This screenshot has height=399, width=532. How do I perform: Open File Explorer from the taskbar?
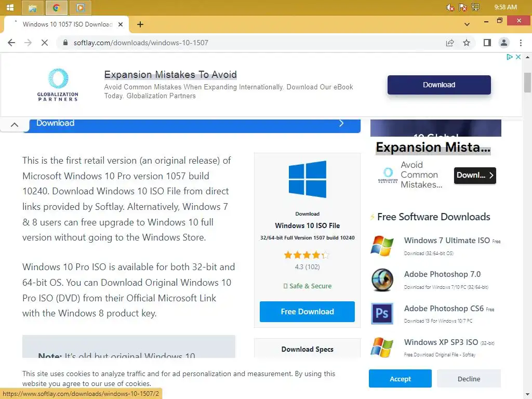click(x=33, y=7)
